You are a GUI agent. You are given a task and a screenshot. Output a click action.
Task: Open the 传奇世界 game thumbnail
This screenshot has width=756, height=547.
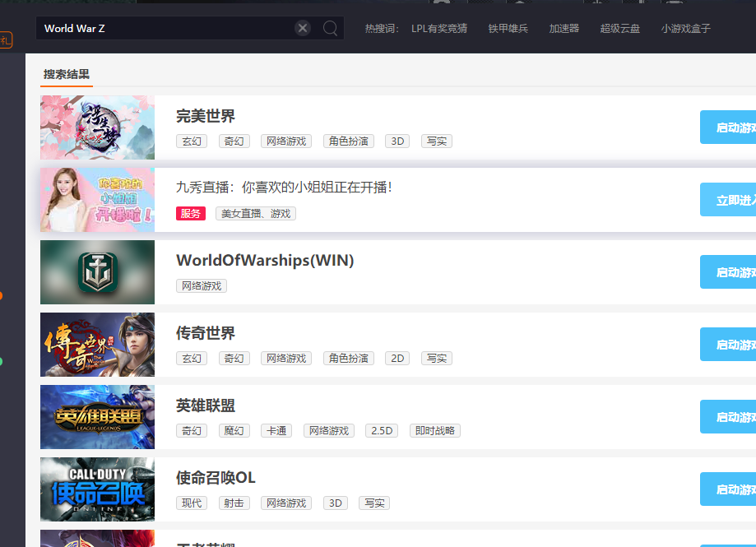coord(97,345)
